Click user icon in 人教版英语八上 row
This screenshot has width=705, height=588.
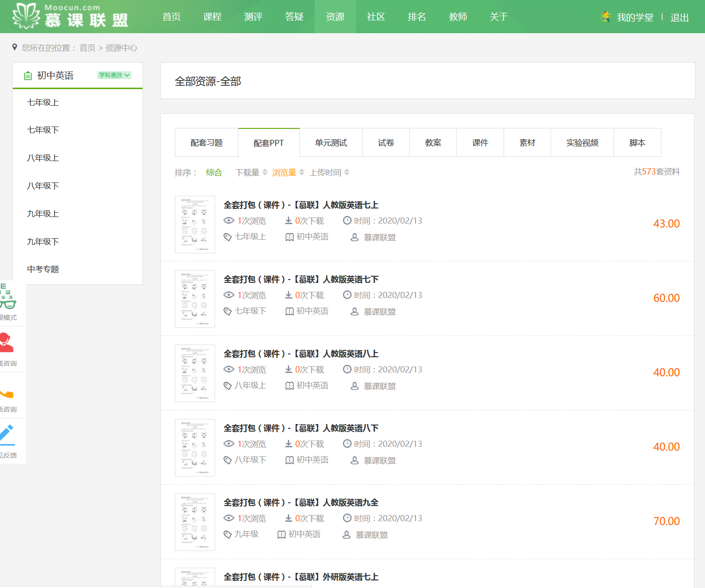coord(354,386)
